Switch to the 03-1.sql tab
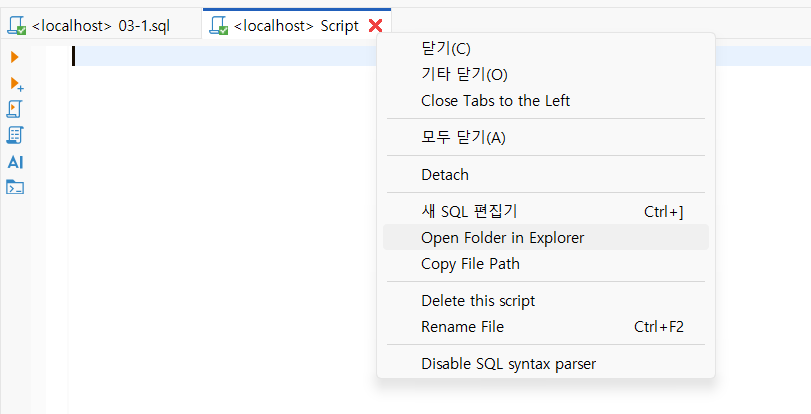This screenshot has height=414, width=811. click(x=100, y=26)
